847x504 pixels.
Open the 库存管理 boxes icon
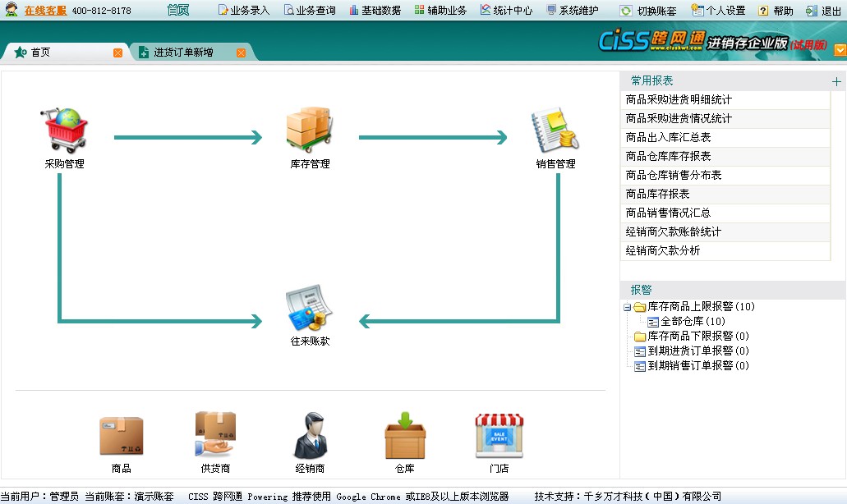pos(309,130)
